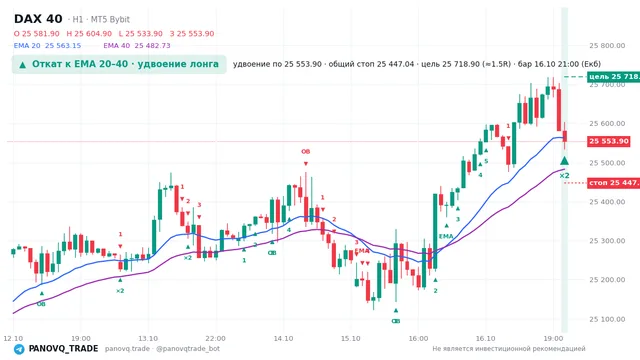
Task: Click the '16:00' time axis label
Action: coord(418,338)
